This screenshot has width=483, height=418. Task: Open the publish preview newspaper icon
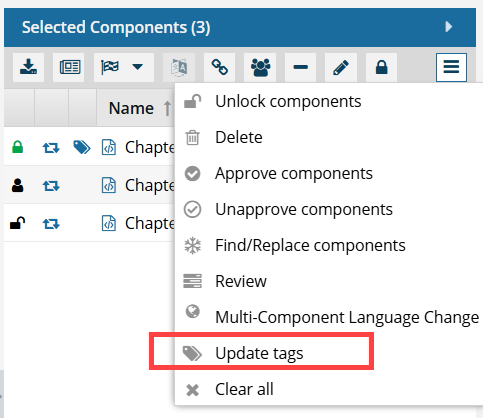[x=70, y=67]
